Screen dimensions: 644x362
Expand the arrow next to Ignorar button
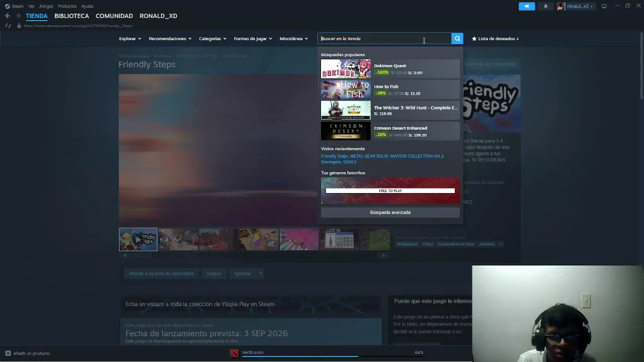pos(260,274)
